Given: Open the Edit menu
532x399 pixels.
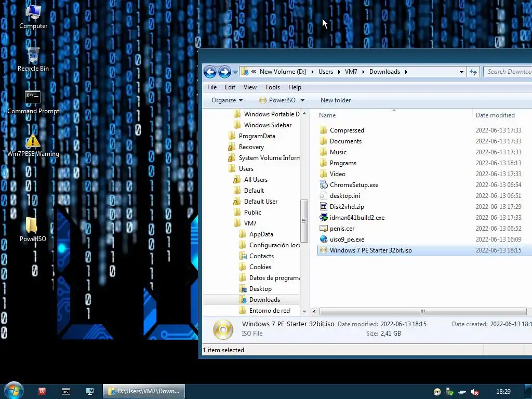Looking at the screenshot, I should [230, 87].
